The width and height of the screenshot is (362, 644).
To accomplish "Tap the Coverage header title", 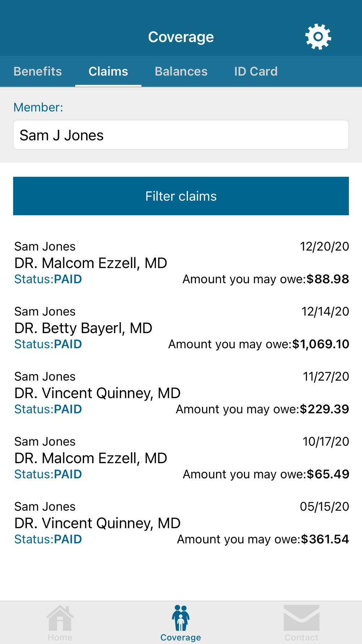I will coord(181,37).
